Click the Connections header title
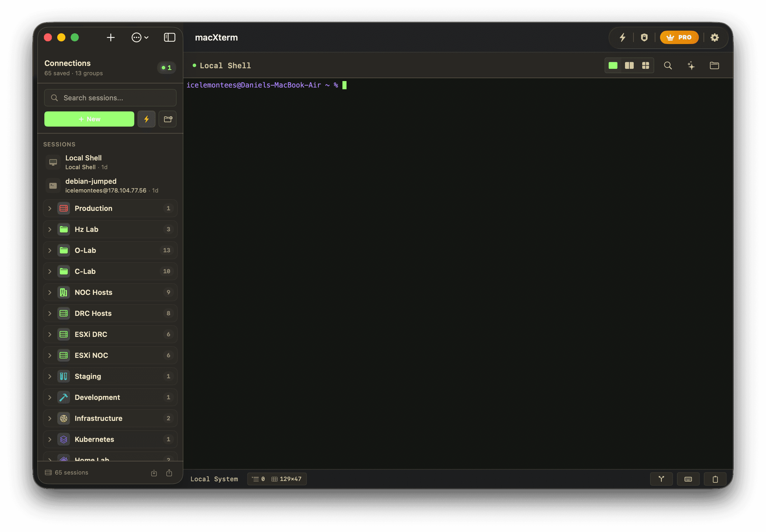766x532 pixels. [x=67, y=63]
